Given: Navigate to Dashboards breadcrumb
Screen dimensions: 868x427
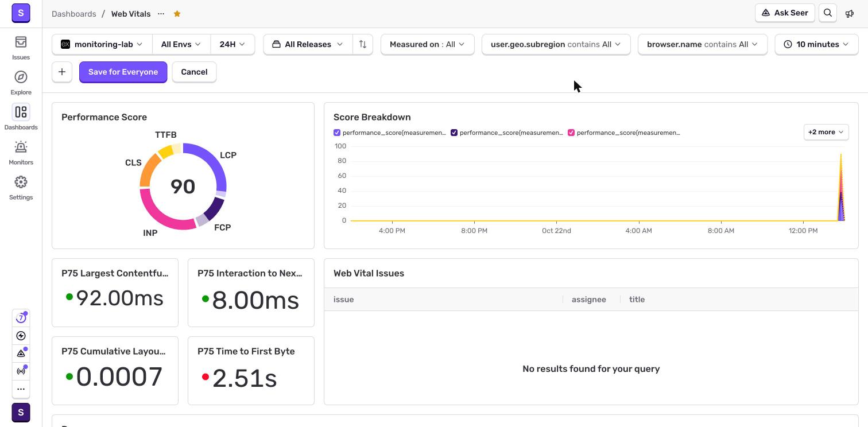Looking at the screenshot, I should click(x=73, y=14).
